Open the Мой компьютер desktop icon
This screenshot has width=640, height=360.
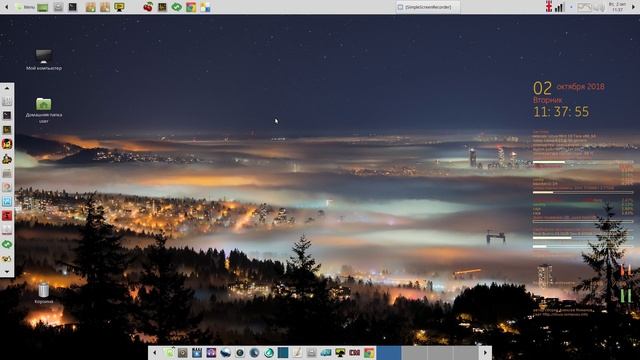[x=44, y=60]
